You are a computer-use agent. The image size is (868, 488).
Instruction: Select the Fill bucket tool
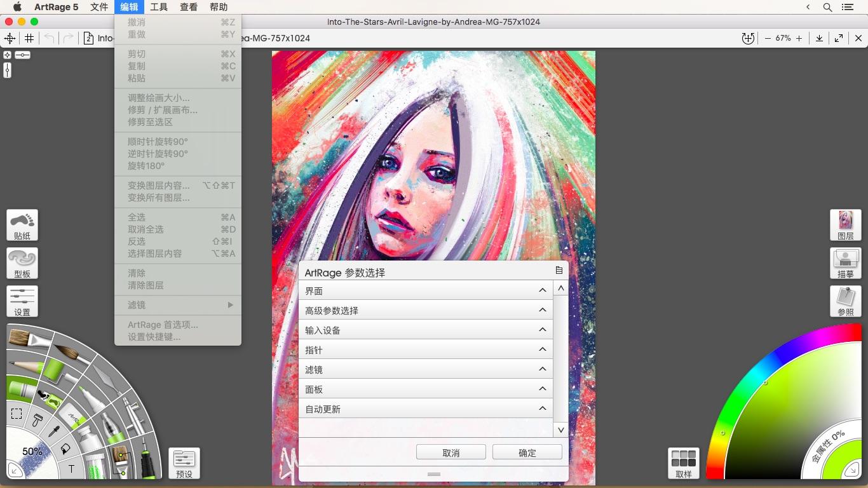[65, 449]
